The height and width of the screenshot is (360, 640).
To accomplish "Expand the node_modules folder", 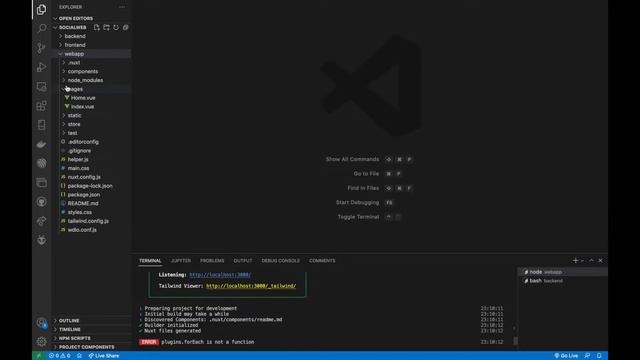I will [85, 80].
